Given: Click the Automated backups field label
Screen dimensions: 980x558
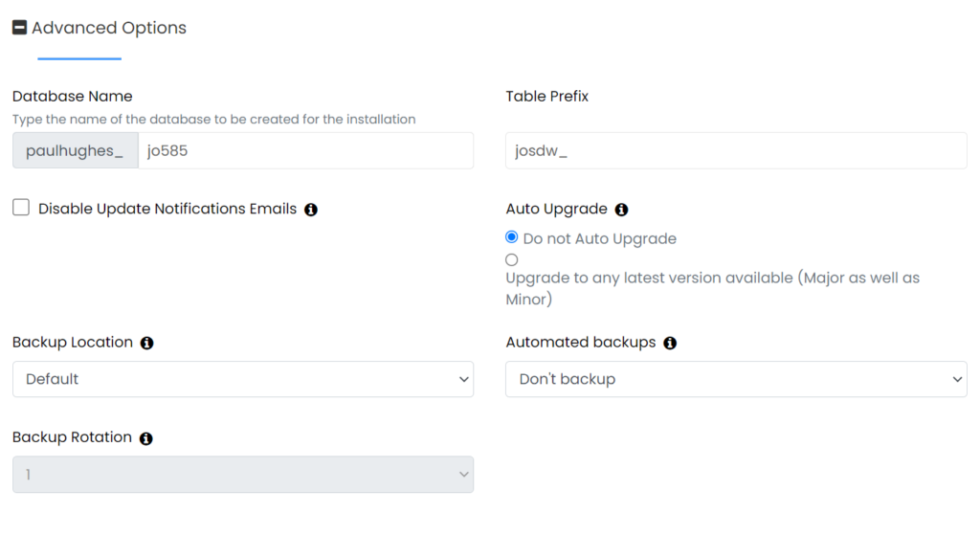Looking at the screenshot, I should [581, 343].
